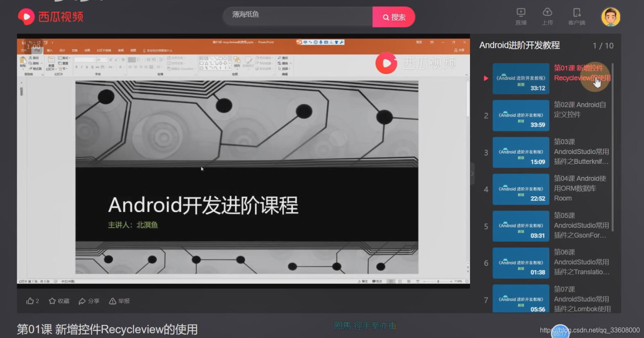This screenshot has height=338, width=644.
Task: Toggle Bold in PowerPoint ribbon
Action: point(77,67)
